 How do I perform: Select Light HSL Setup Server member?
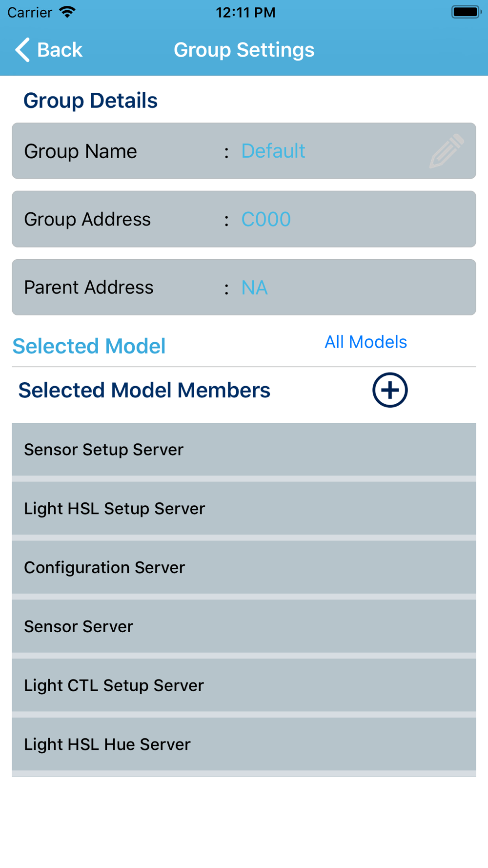[x=244, y=509]
